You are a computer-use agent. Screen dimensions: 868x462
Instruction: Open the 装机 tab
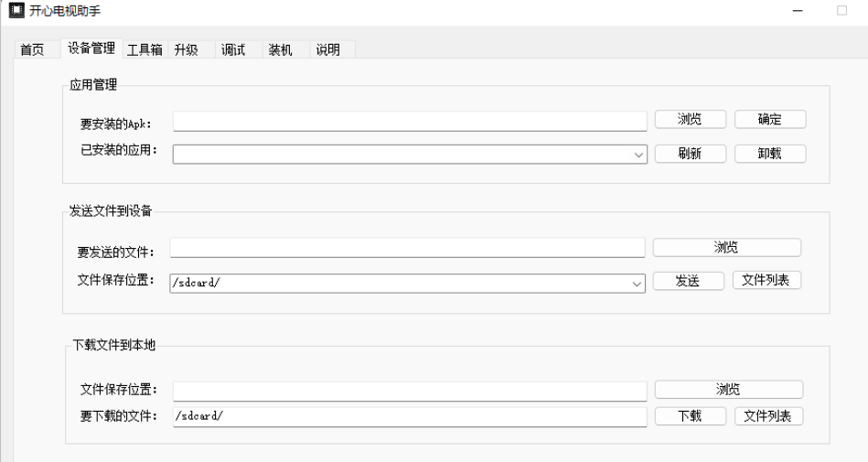280,49
